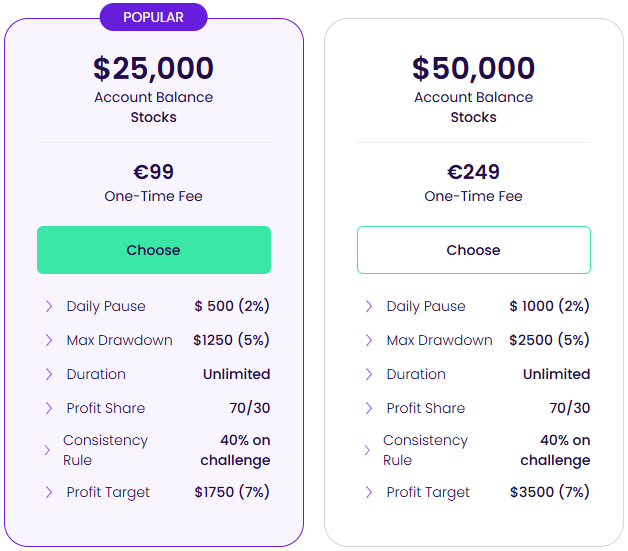Click the $50,000 account balance heading
This screenshot has height=551, width=628.
pyautogui.click(x=473, y=68)
